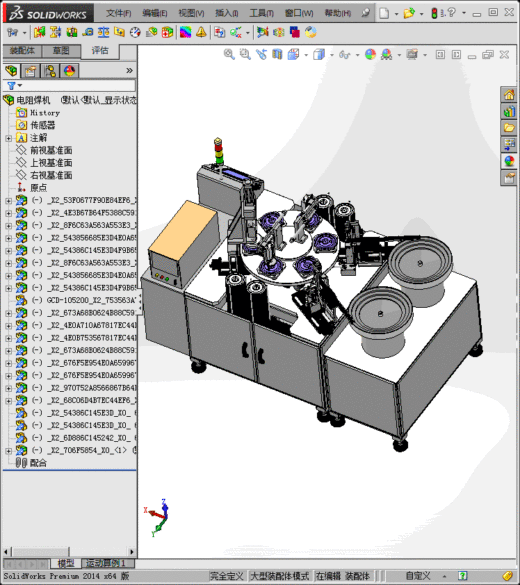Open the 插入(I) menu
520x585 pixels.
click(x=227, y=13)
